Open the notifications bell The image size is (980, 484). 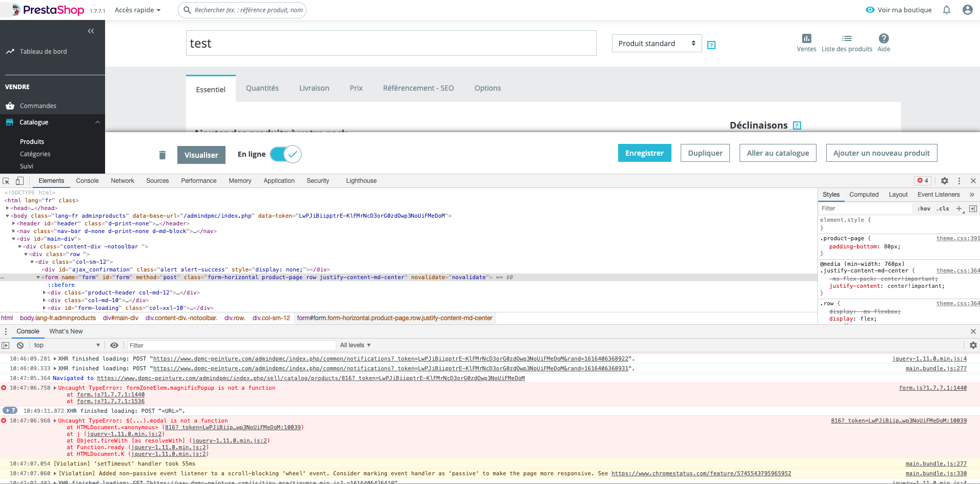[947, 10]
